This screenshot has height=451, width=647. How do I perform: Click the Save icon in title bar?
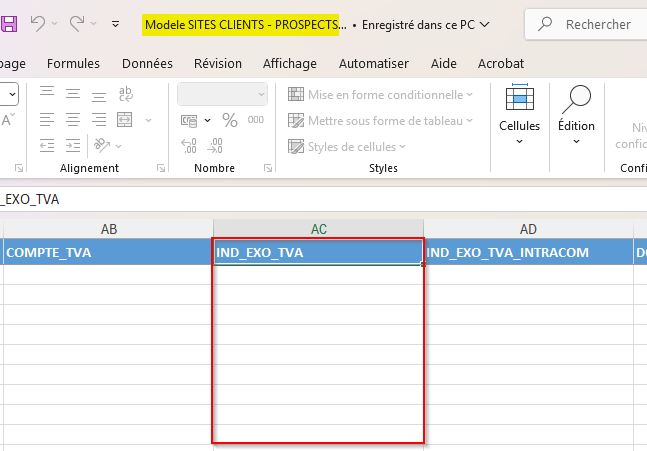coord(8,24)
